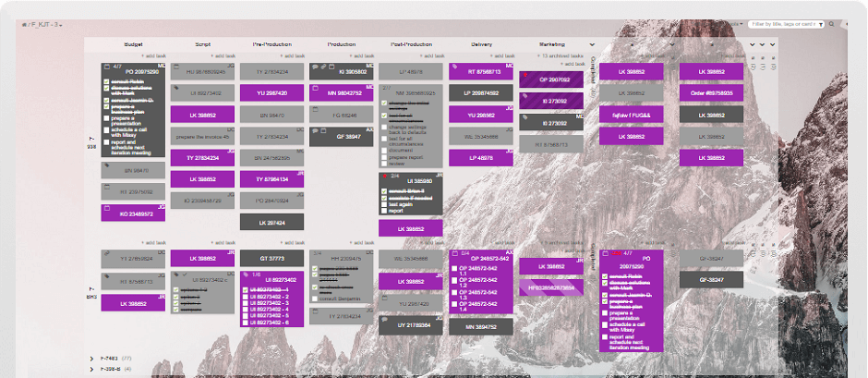Click 'add task' above dark PO 20975290 card
This screenshot has height=378, width=868.
point(153,56)
